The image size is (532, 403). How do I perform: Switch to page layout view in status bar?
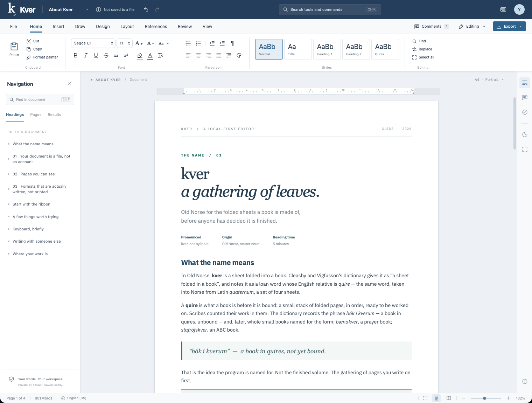point(436,398)
